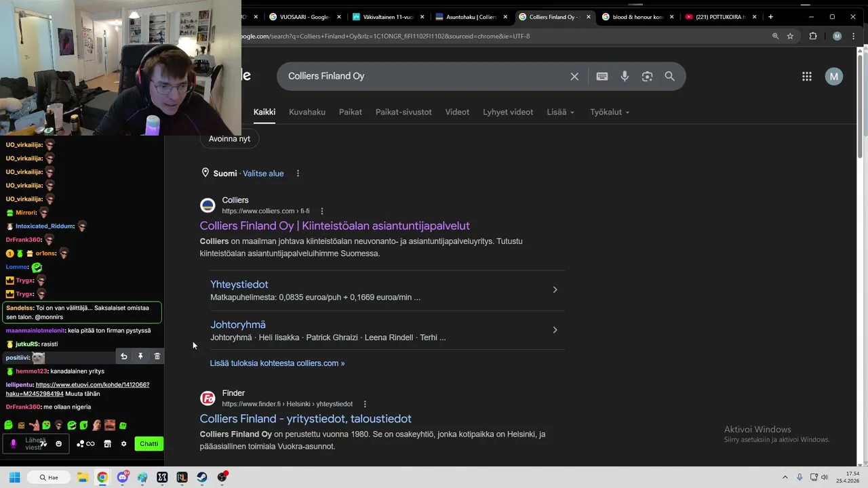The image size is (868, 488).
Task: Start voice search with microphone icon
Action: (x=625, y=77)
